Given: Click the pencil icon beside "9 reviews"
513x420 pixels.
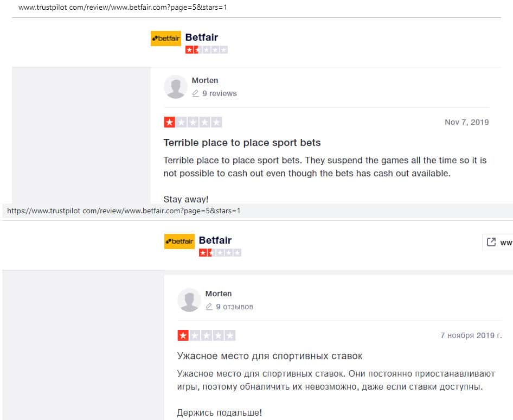Looking at the screenshot, I should click(x=196, y=93).
